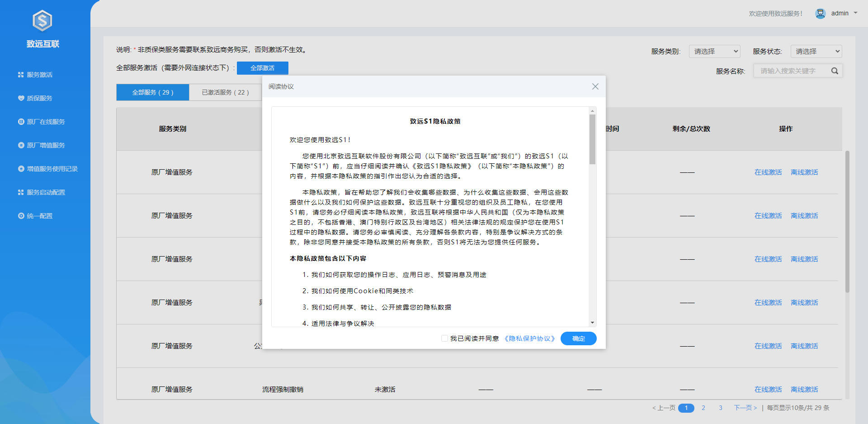Click 在线激活 in the fifth table row
Screen dimensions: 868x424
(768, 346)
